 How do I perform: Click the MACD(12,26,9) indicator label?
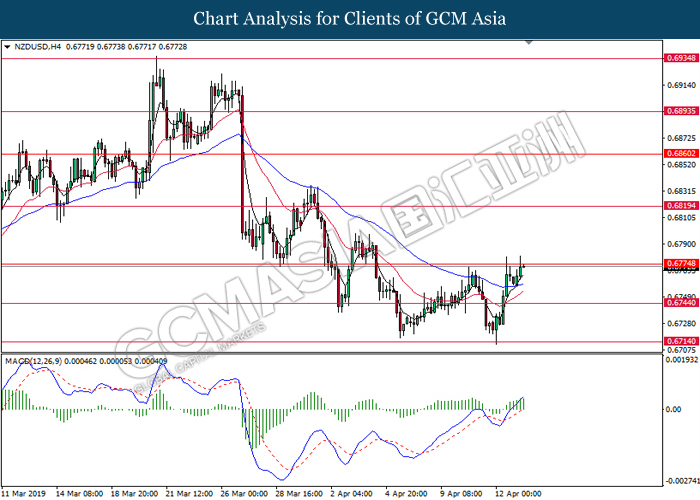34,361
